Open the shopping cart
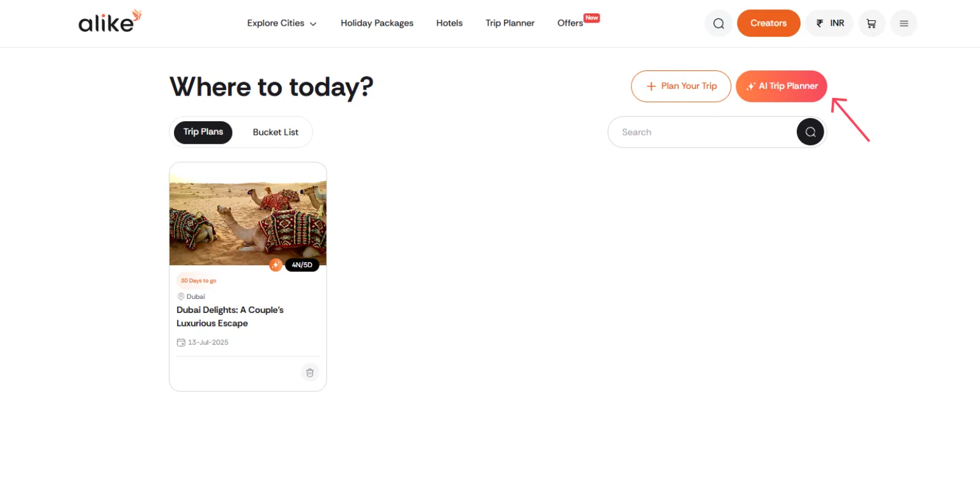980x490 pixels. (871, 24)
